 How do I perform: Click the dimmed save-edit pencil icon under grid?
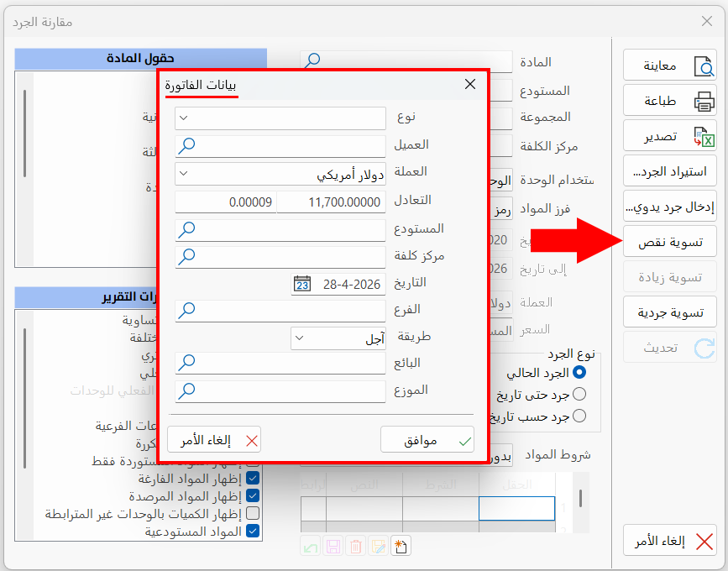point(378,547)
